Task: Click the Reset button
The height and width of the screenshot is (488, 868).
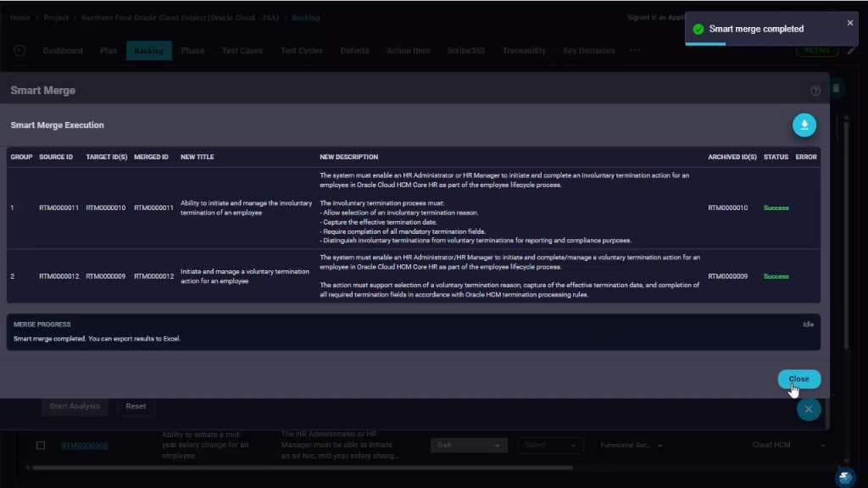Action: point(136,406)
